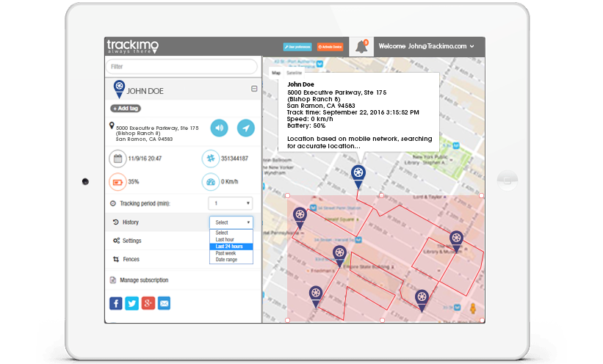The image size is (603, 364).
Task: Click the locate-device arrow icon
Action: coord(246,128)
